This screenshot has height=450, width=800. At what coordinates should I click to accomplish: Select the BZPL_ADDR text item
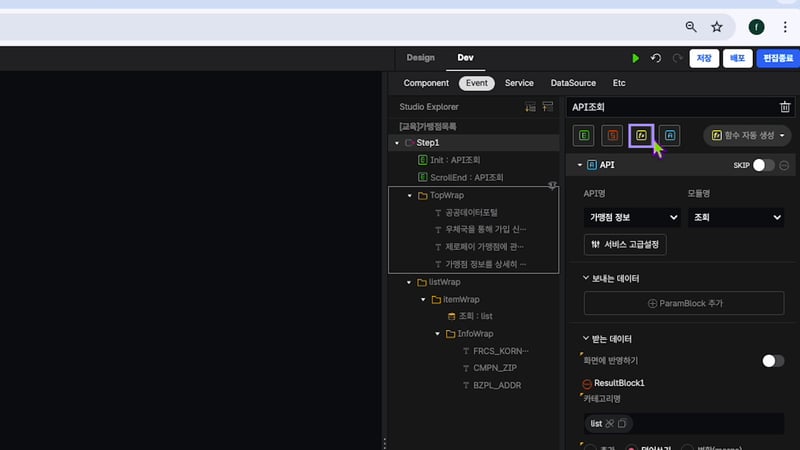click(497, 385)
